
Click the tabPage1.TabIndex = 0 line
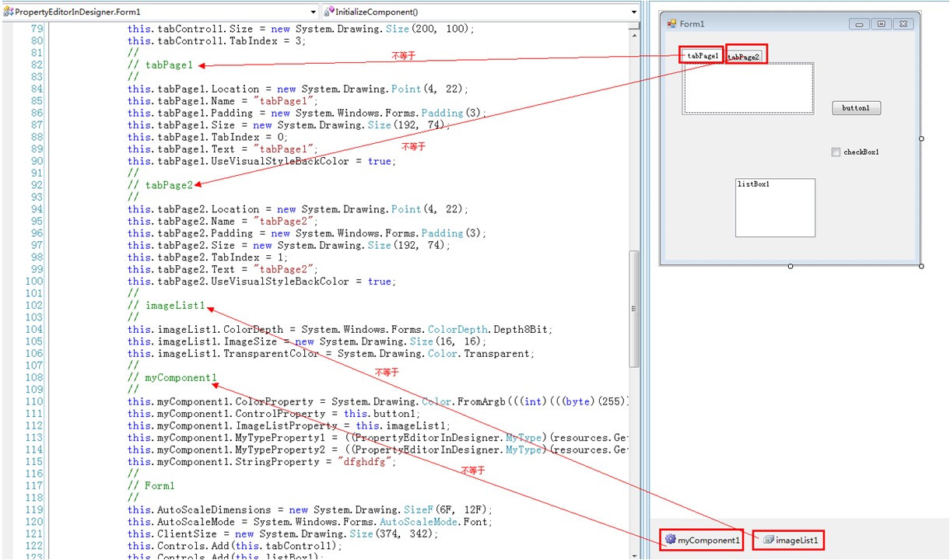(x=208, y=137)
